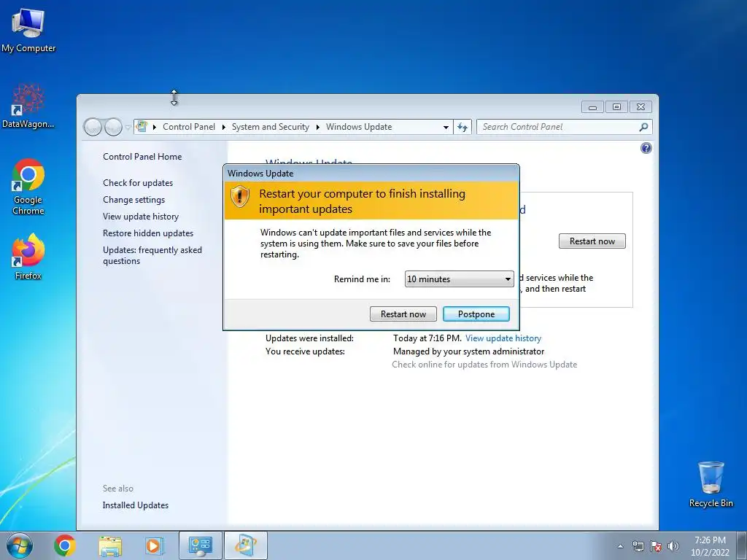Expand the arrow before Control Panel breadcrumb
This screenshot has height=560, width=747.
point(155,127)
